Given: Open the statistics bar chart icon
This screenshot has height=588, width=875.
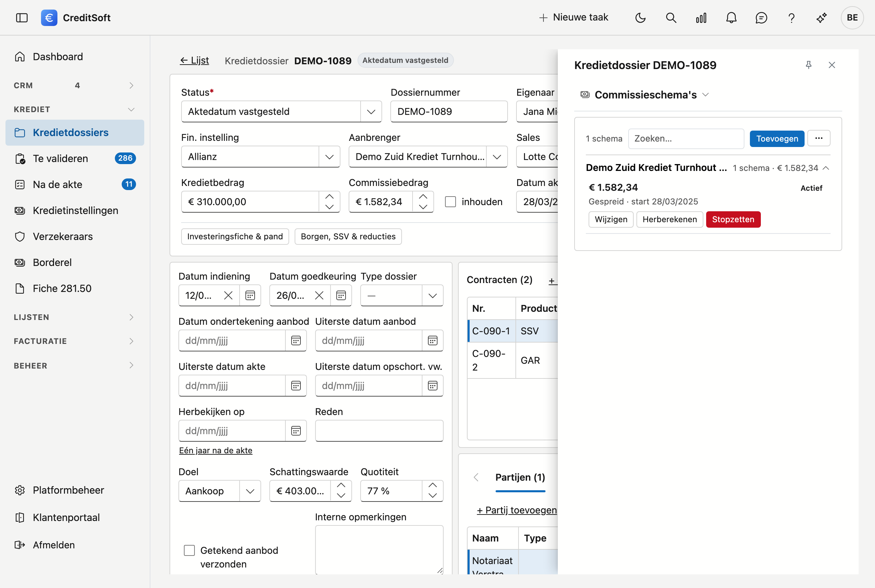Looking at the screenshot, I should click(701, 18).
